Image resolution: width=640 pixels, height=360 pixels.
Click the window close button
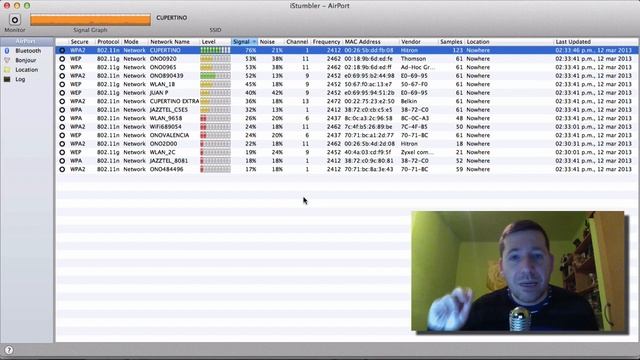(7, 6)
